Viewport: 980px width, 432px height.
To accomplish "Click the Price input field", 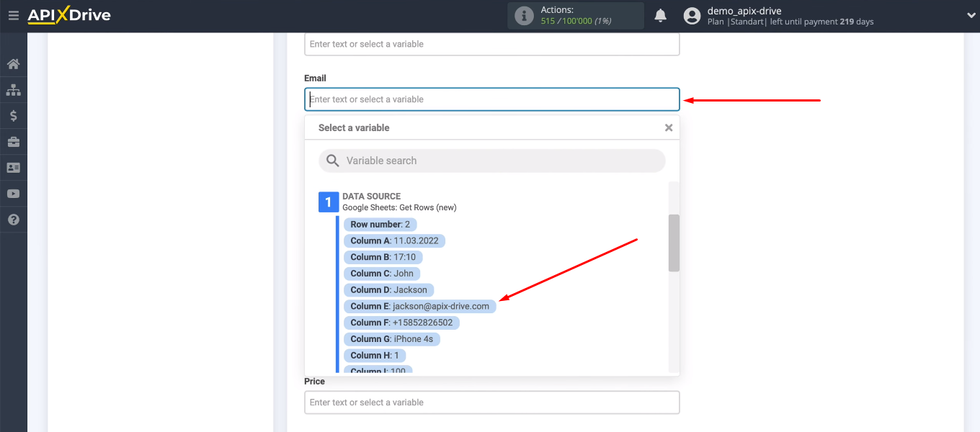I will (x=492, y=402).
